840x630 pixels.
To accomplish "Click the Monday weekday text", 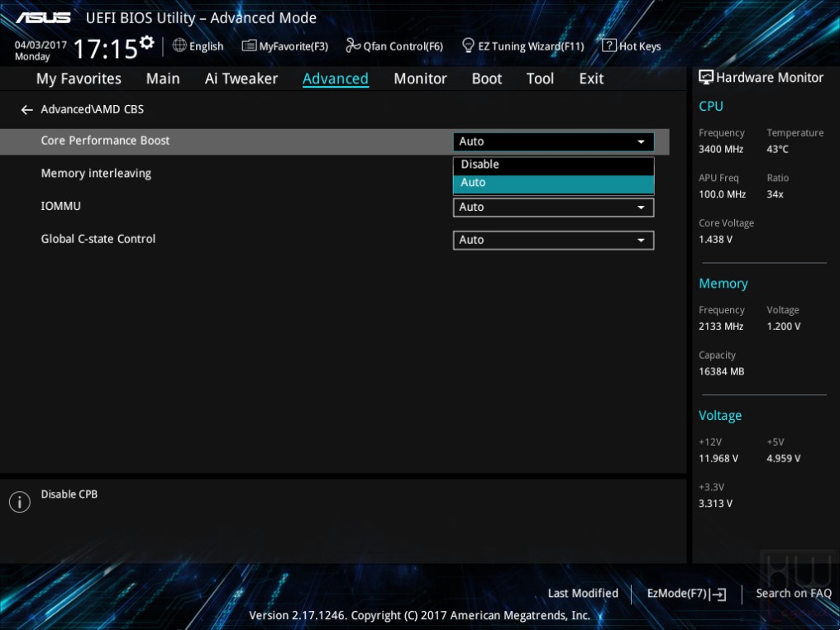I will (x=32, y=57).
